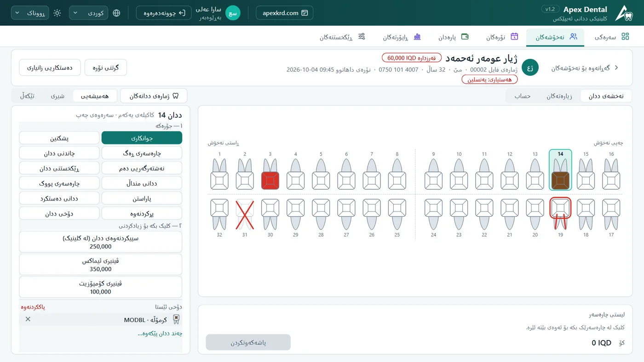This screenshot has width=644, height=362.
Task: Select tooth 19 outlined in red
Action: (x=560, y=214)
